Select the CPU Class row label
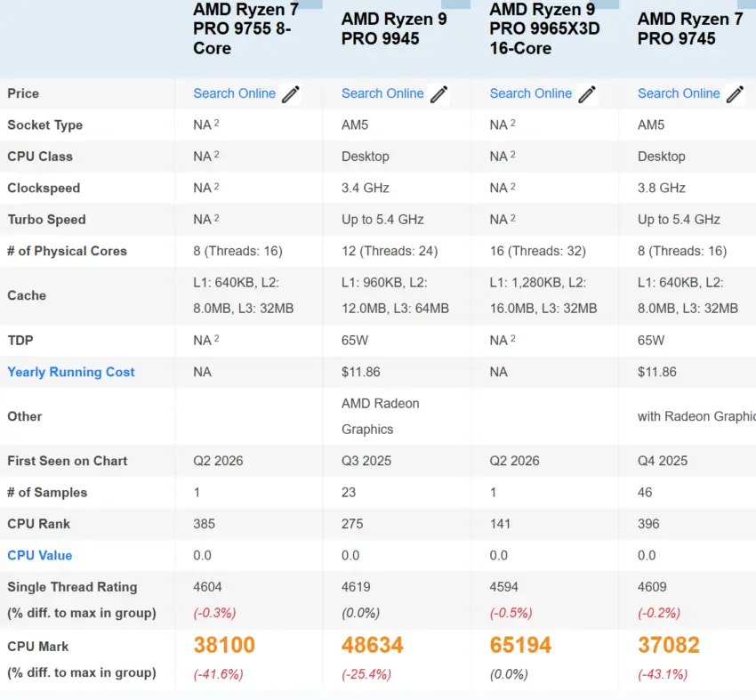Screen dimensions: 756x700 tap(40, 157)
